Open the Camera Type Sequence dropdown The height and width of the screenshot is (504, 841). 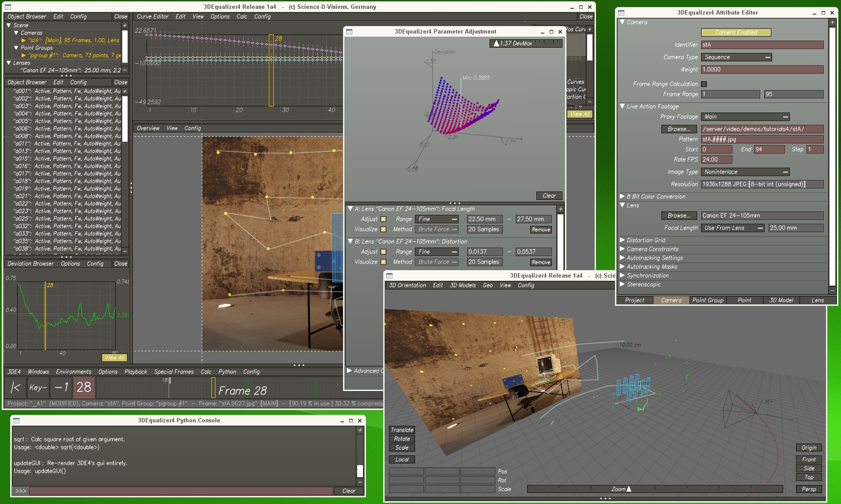click(x=736, y=57)
